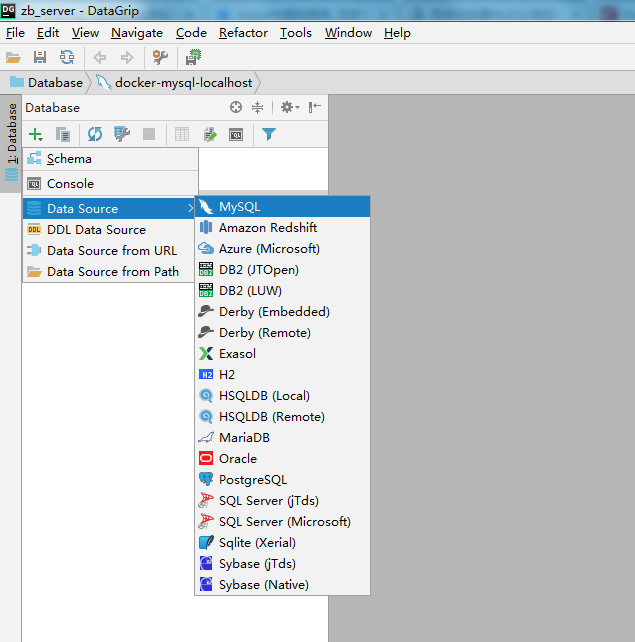Choose PostgreSQL data source

[x=282, y=479]
